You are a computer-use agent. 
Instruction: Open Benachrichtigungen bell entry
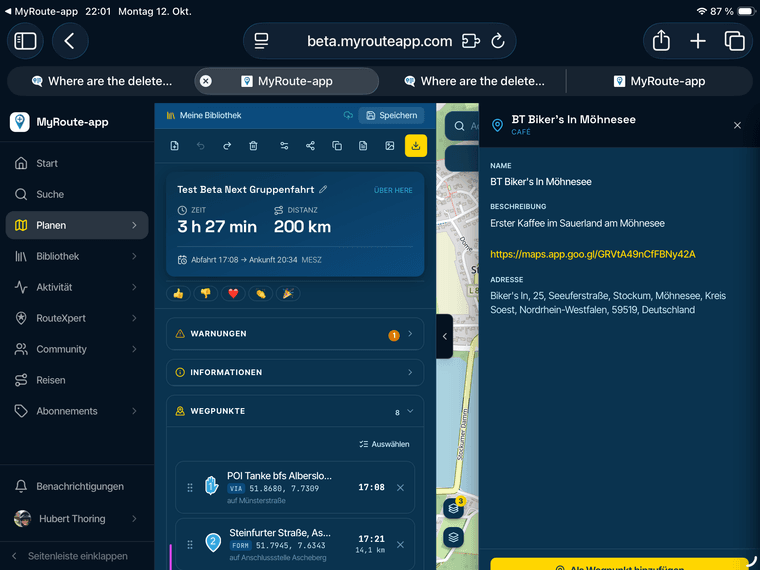(x=77, y=486)
